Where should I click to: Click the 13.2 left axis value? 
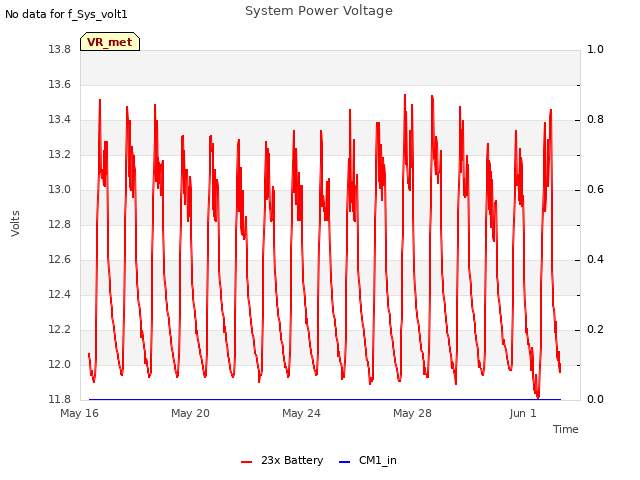(x=59, y=155)
